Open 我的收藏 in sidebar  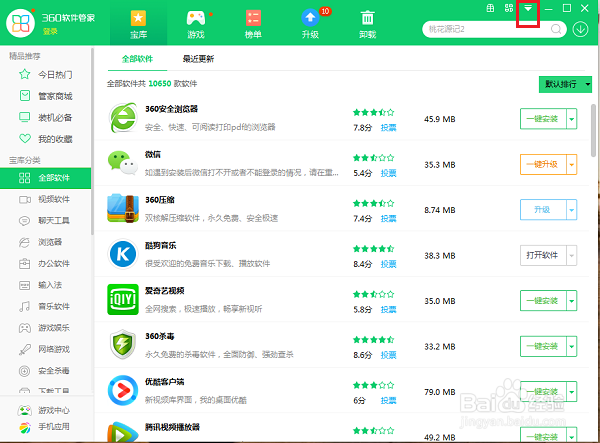coord(46,138)
